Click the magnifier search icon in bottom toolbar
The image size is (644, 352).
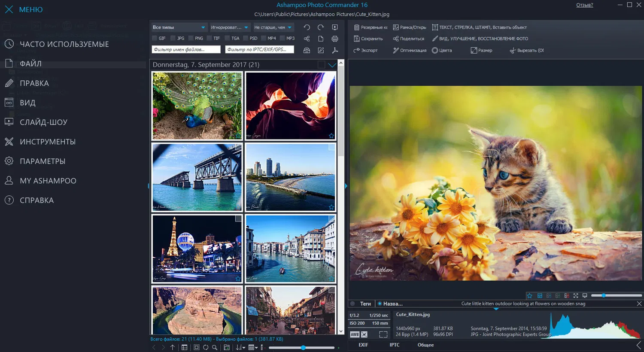click(215, 347)
